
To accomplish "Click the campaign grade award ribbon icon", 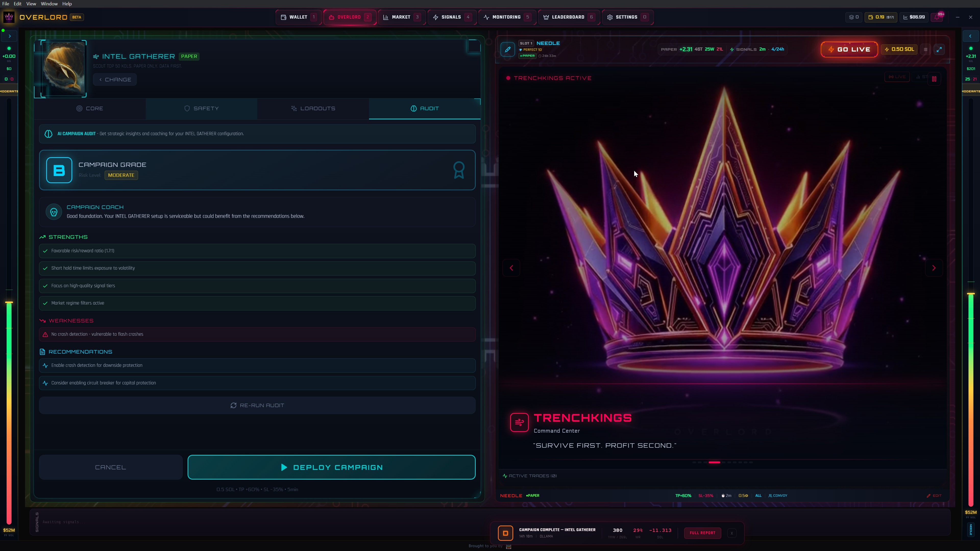I will point(459,170).
